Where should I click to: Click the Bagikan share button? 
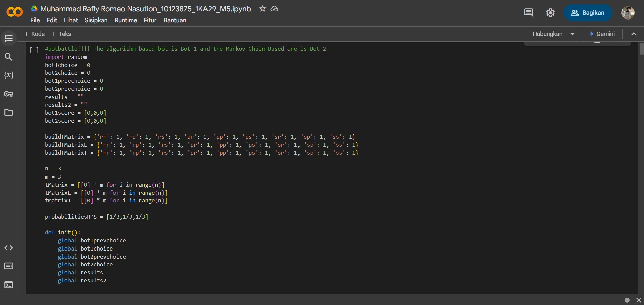(588, 13)
